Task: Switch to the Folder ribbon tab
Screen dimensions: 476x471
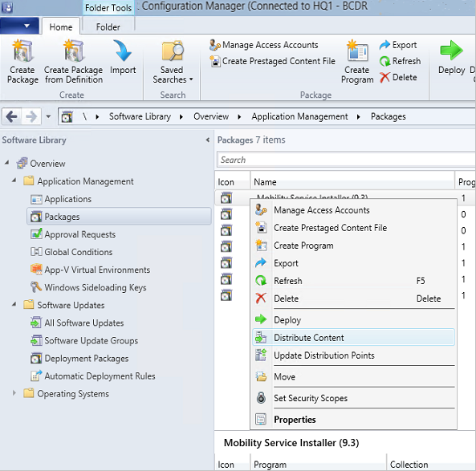Action: (x=108, y=27)
